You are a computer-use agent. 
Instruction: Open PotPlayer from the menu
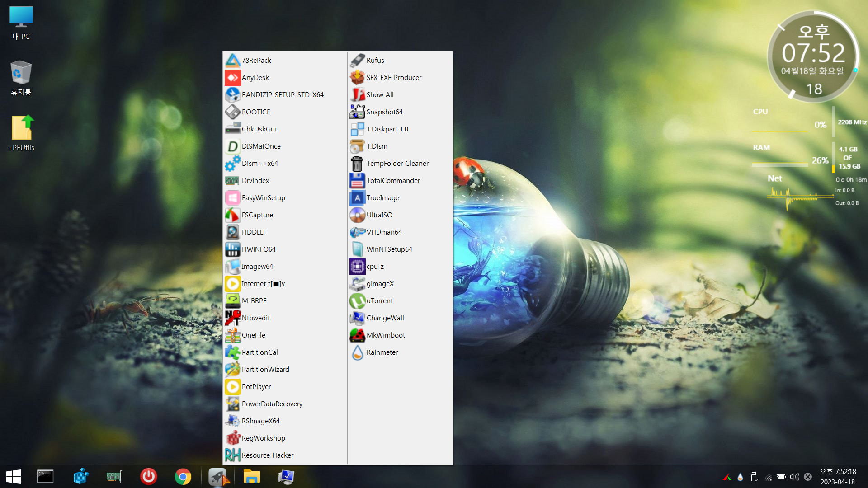(x=285, y=387)
